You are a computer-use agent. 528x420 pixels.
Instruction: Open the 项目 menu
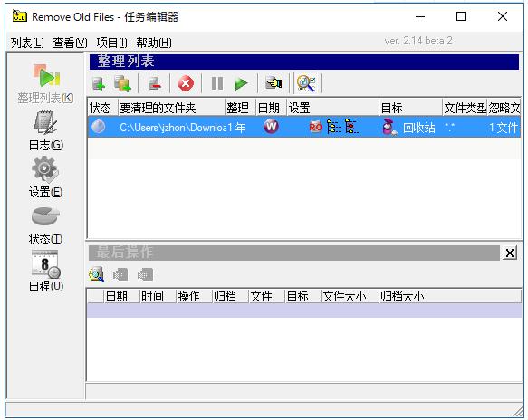coord(111,43)
